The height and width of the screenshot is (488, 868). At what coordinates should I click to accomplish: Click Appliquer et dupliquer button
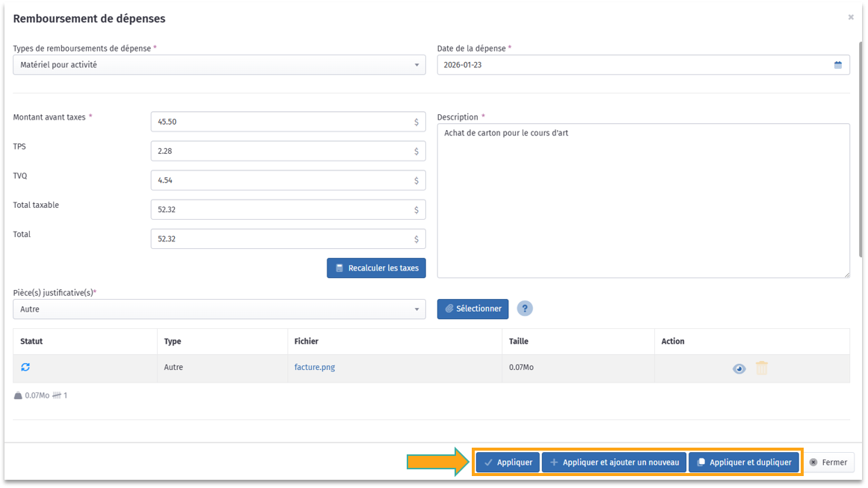coord(744,463)
